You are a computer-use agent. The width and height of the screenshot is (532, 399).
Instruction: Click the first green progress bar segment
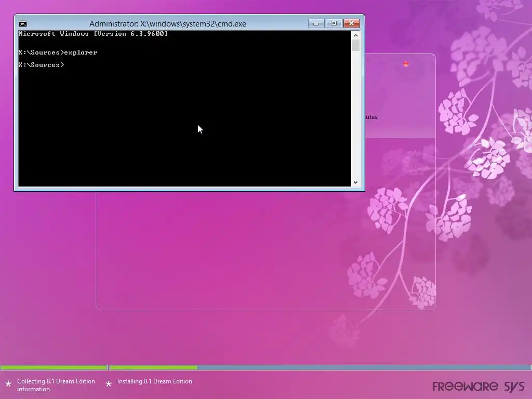54,367
